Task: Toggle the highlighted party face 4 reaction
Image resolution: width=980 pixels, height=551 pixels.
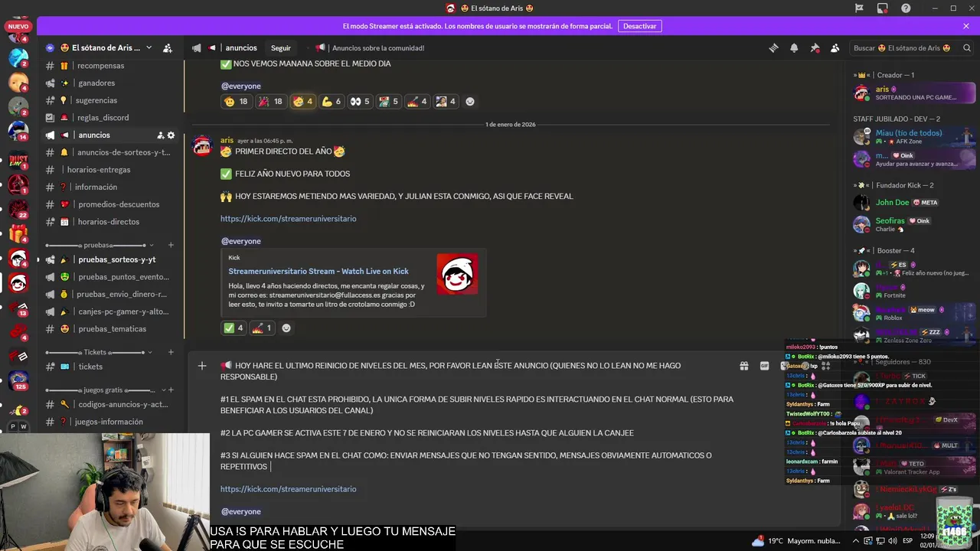Action: point(302,101)
